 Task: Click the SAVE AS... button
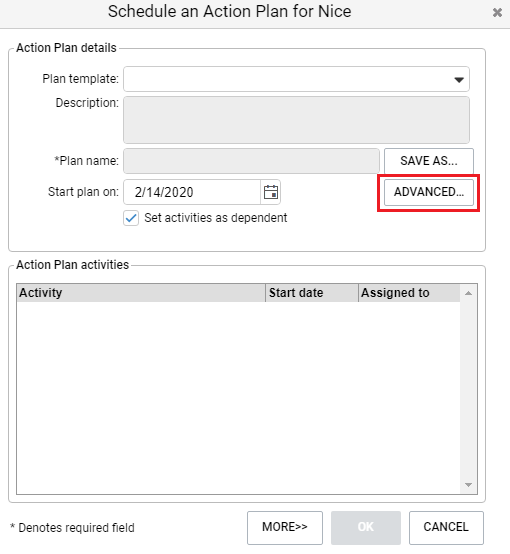(429, 161)
